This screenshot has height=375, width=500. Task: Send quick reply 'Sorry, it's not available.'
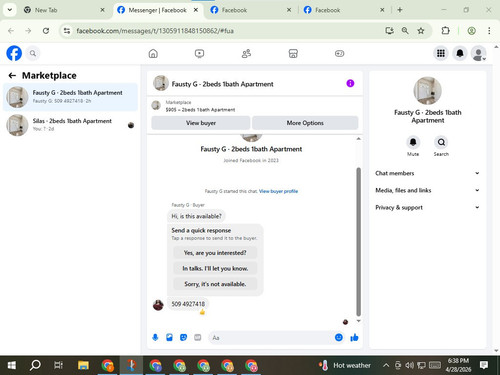point(215,284)
